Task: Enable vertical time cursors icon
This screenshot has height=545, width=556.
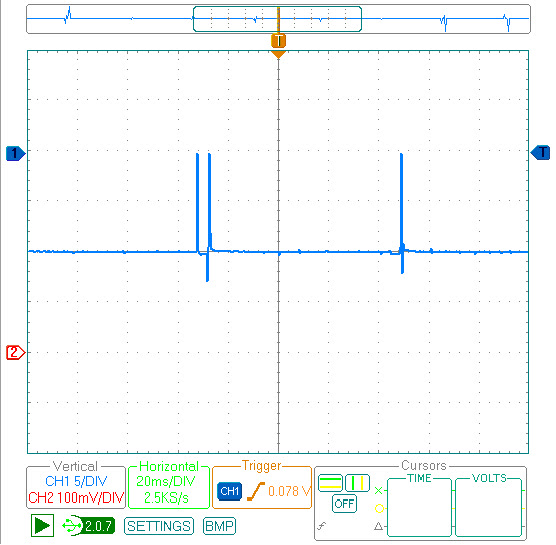Action: point(357,483)
